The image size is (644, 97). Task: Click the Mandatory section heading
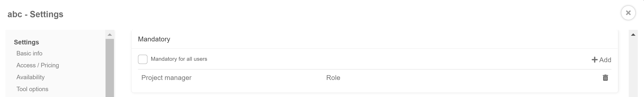(154, 39)
